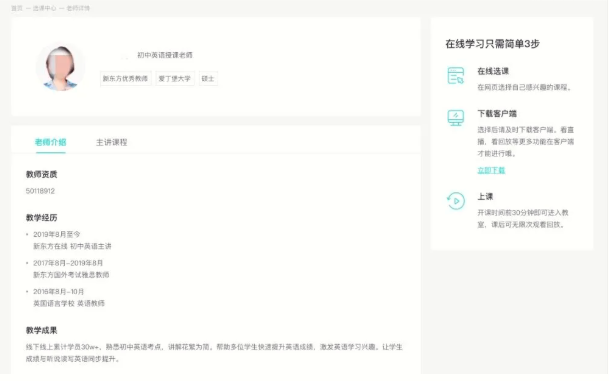This screenshot has height=381, width=609.
Task: Click the 硕士 tag
Action: [x=208, y=78]
